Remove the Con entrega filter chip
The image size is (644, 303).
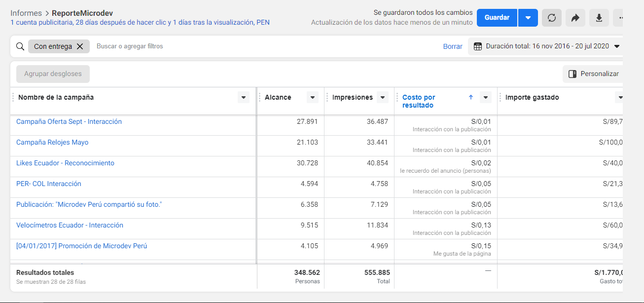[80, 46]
